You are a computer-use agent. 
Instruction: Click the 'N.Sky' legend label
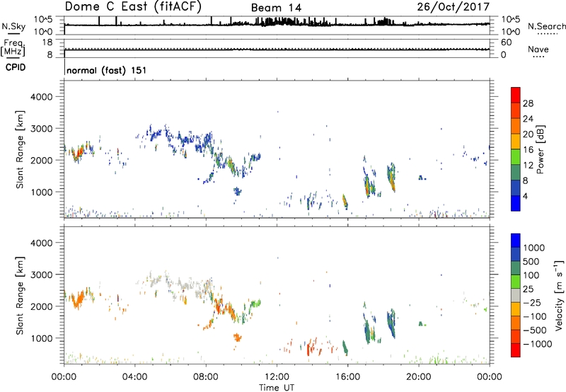coord(13,26)
